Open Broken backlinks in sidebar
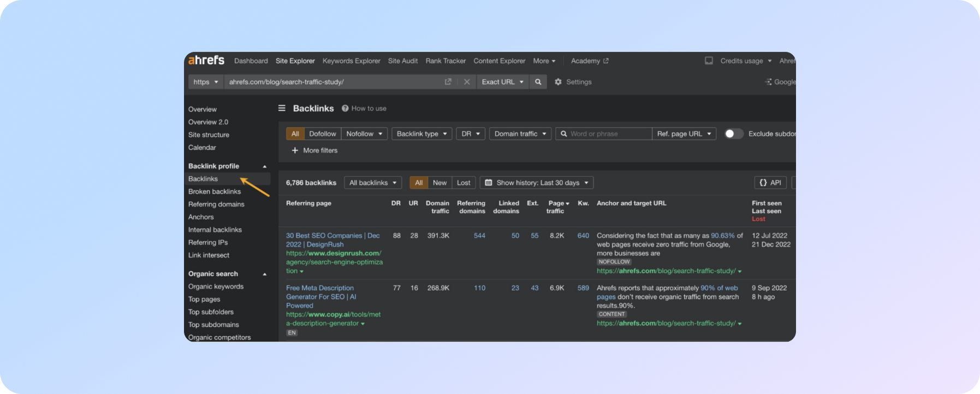 215,192
